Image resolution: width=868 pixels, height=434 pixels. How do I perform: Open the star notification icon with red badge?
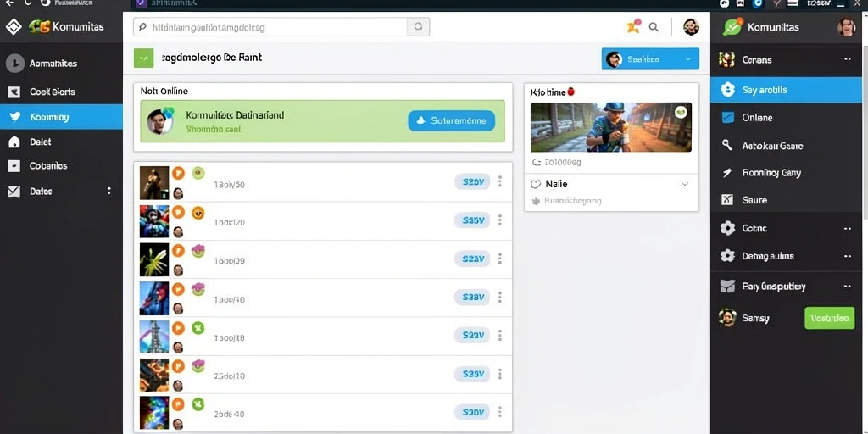[x=633, y=26]
